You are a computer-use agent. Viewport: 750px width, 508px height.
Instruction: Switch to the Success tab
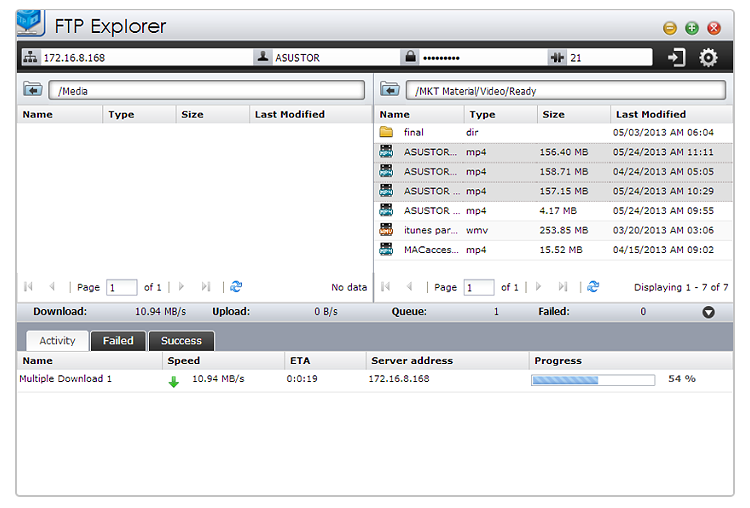pyautogui.click(x=181, y=341)
